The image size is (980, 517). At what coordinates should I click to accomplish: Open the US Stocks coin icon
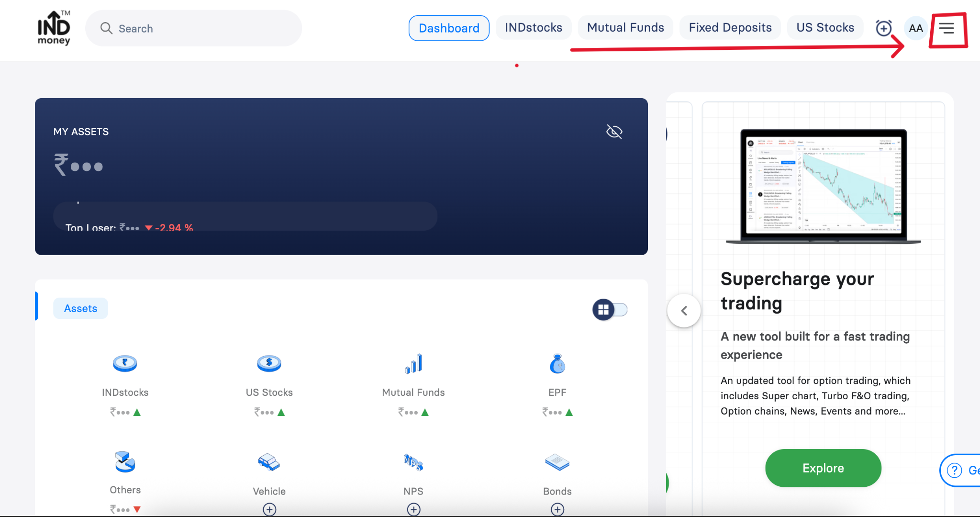269,364
